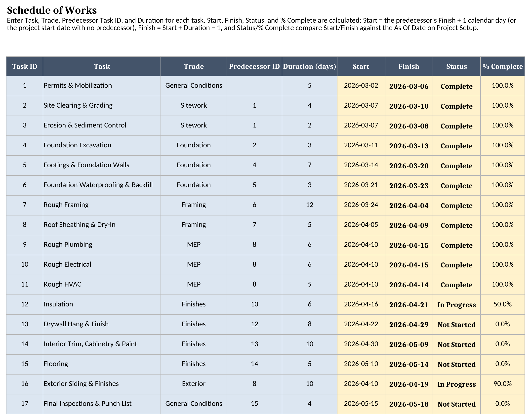Click the 'Permits & Mobilization' task cell
531x420 pixels.
[102, 86]
